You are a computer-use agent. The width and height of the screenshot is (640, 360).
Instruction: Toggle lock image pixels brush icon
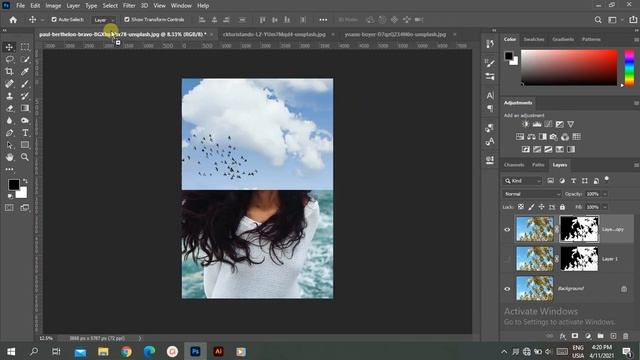click(531, 207)
